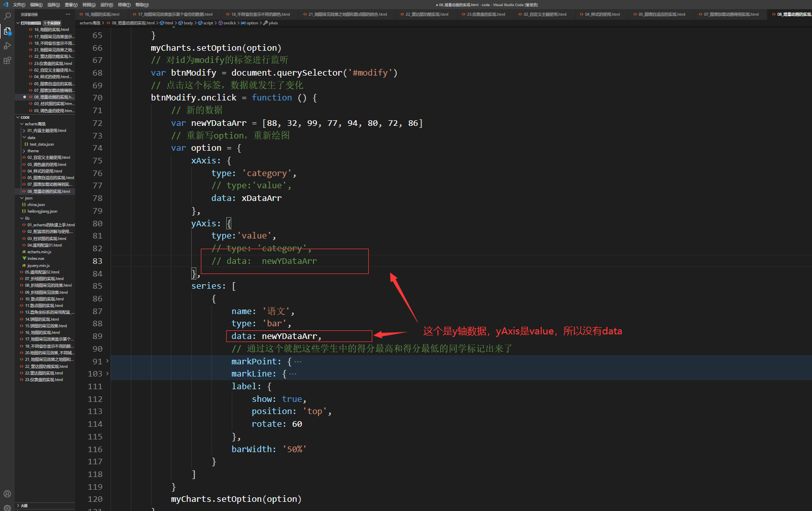Switch to 07_图表加载动画得到实现.html editor tab
This screenshot has height=511, width=812.
tap(731, 14)
